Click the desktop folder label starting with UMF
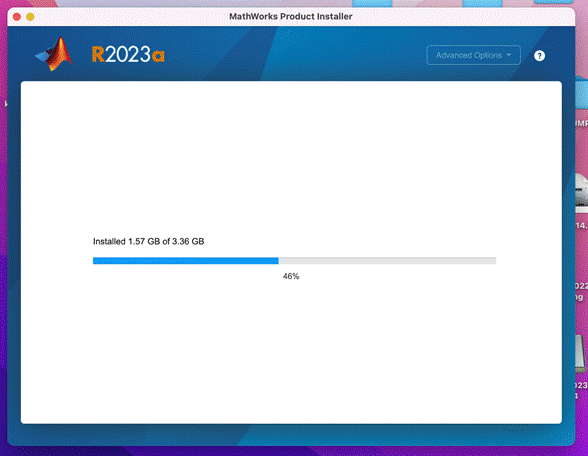Image resolution: width=588 pixels, height=456 pixels. point(582,123)
